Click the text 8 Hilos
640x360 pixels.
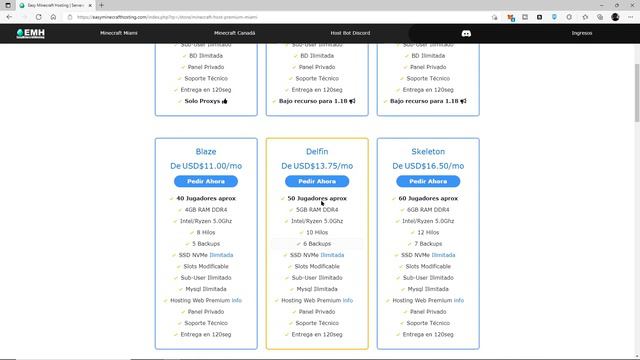206,232
